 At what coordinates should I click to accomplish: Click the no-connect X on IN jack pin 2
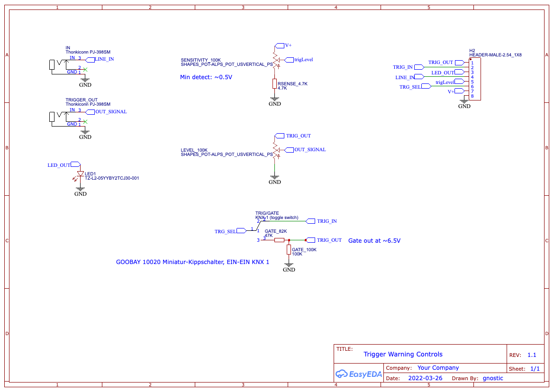(x=85, y=70)
